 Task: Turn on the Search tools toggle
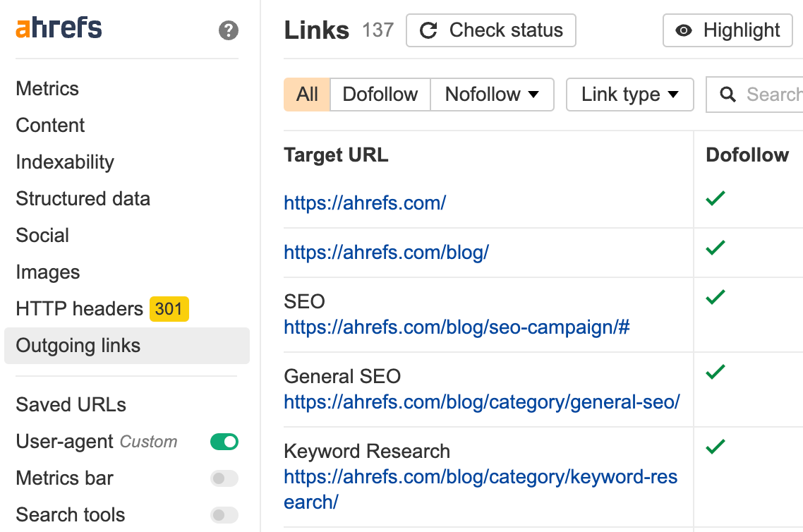pyautogui.click(x=224, y=515)
